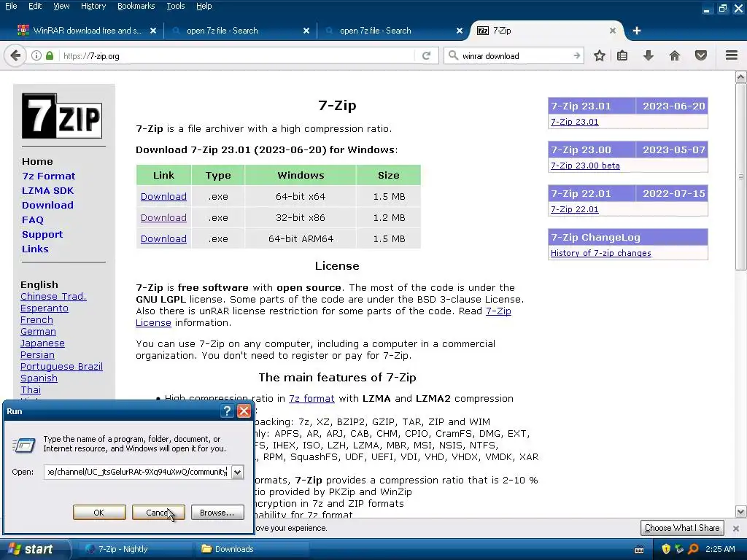Open FAQ sidebar link
This screenshot has width=747, height=560.
(32, 220)
